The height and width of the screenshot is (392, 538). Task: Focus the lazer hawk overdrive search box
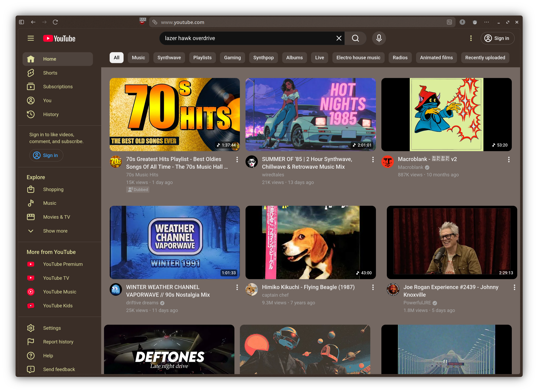[247, 38]
